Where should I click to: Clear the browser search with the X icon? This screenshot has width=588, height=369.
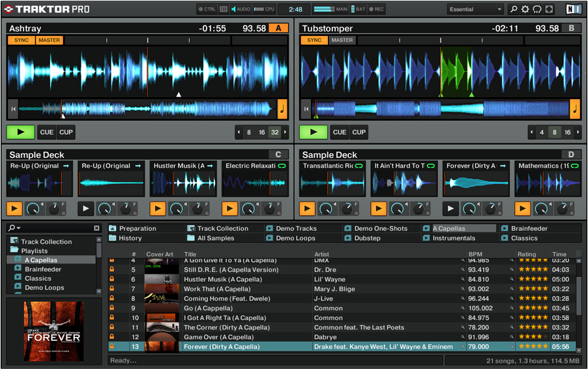[96, 228]
